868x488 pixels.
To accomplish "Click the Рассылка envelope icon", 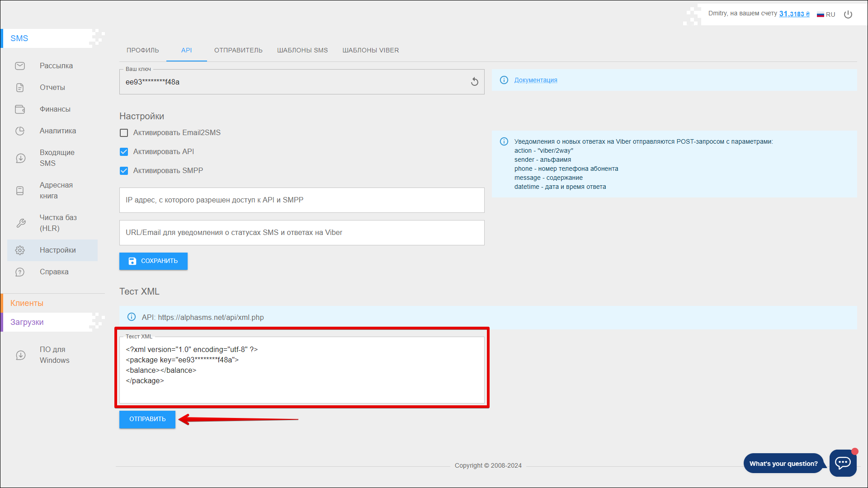I will click(20, 66).
